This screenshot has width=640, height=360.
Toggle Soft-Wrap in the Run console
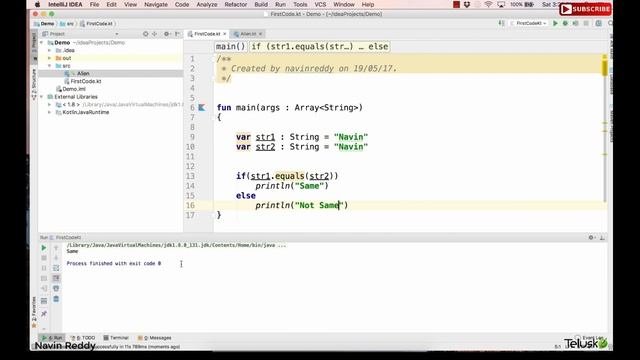(56, 268)
